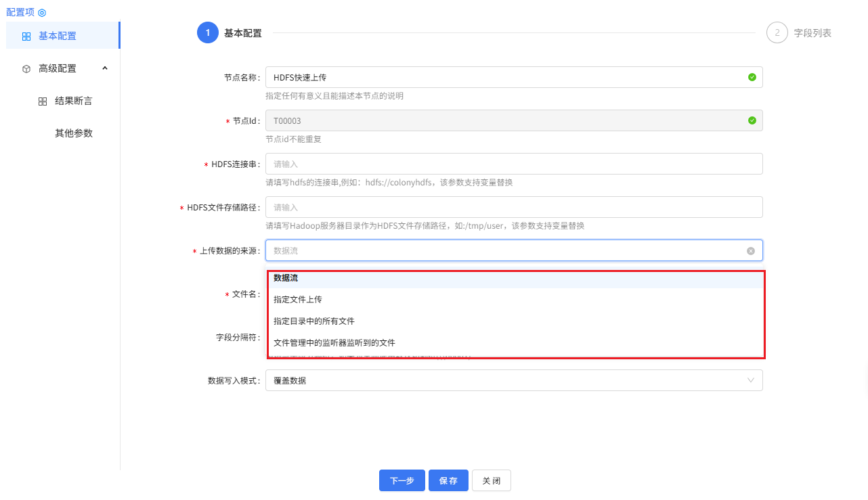Click the cube icon next to 高级配置

26,69
